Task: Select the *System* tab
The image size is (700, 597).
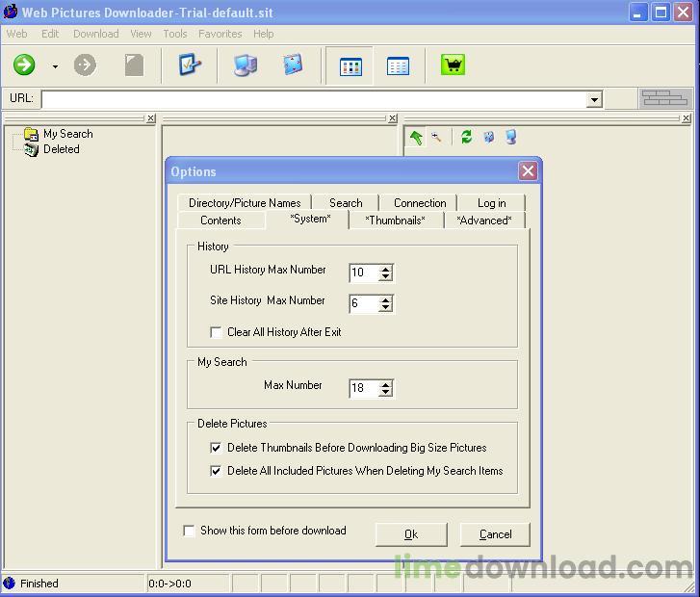Action: tap(310, 219)
